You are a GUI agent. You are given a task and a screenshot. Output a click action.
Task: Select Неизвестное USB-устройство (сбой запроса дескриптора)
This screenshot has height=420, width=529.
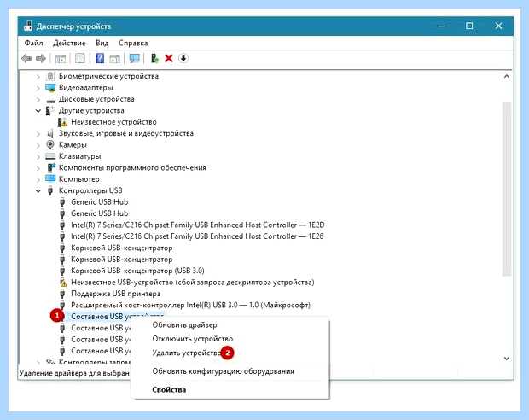[193, 283]
